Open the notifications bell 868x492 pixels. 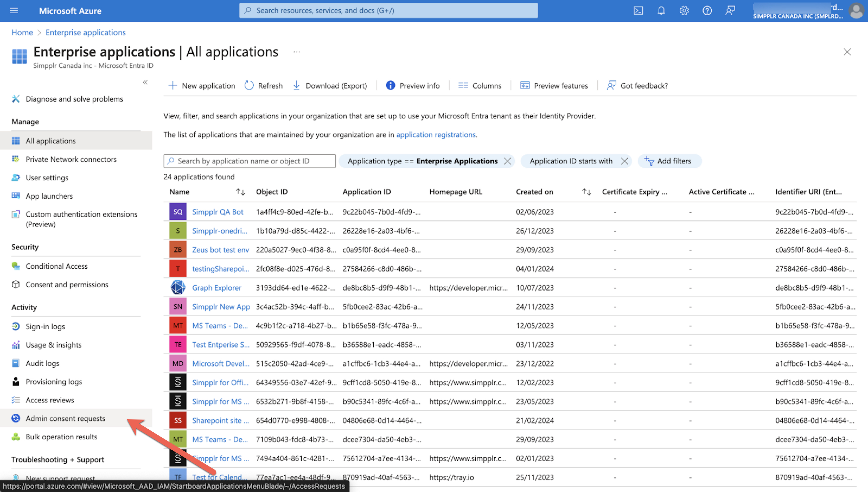pos(661,11)
